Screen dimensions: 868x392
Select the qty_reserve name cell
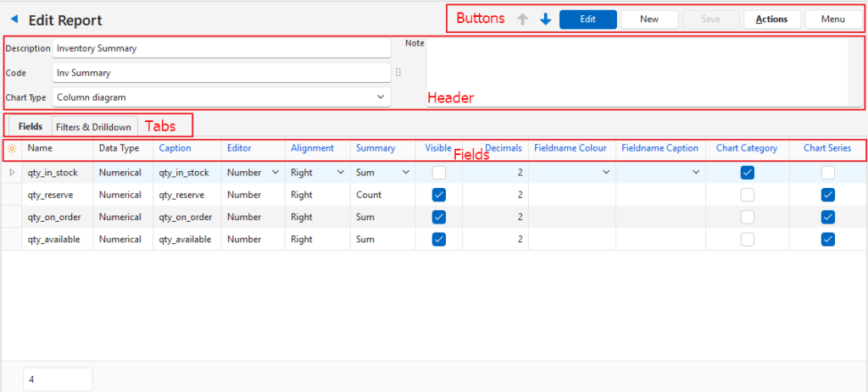click(x=57, y=195)
